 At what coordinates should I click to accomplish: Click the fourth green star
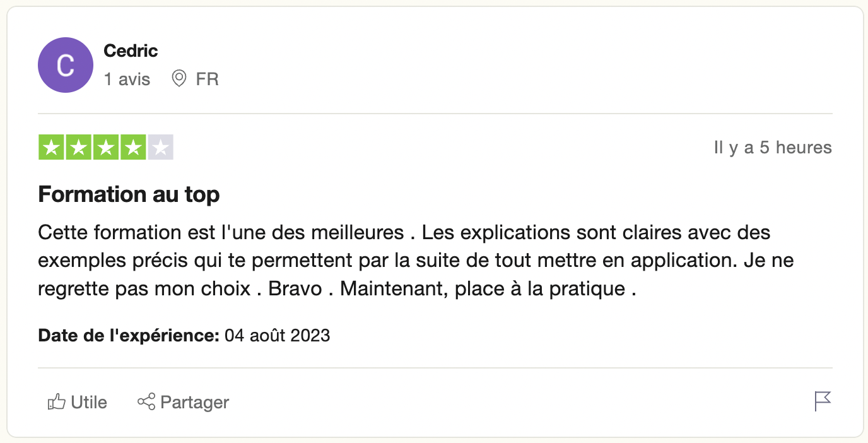click(133, 148)
